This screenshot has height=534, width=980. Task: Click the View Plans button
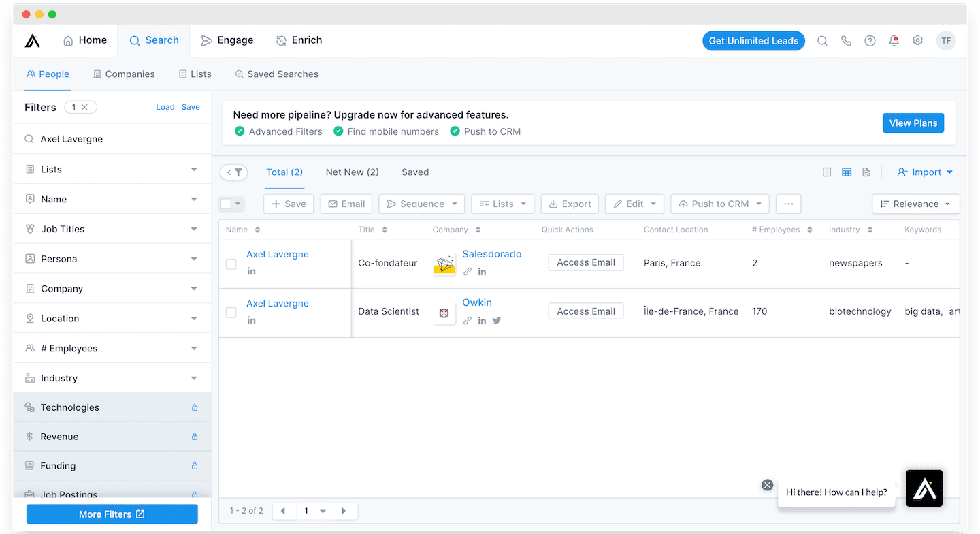click(913, 123)
